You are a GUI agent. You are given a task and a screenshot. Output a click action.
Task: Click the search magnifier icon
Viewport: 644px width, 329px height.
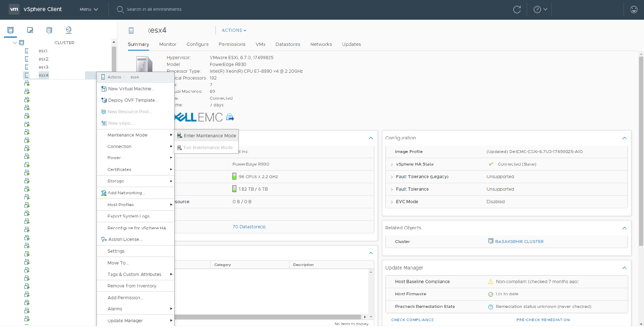click(x=120, y=9)
